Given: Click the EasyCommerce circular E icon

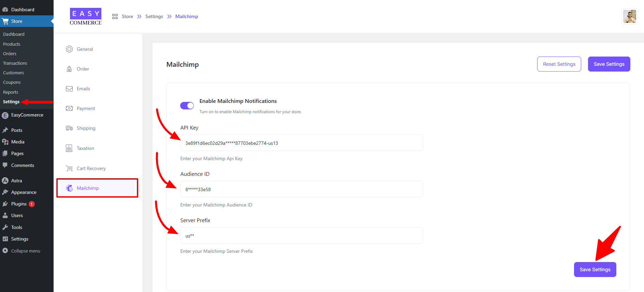Looking at the screenshot, I should [x=5, y=115].
